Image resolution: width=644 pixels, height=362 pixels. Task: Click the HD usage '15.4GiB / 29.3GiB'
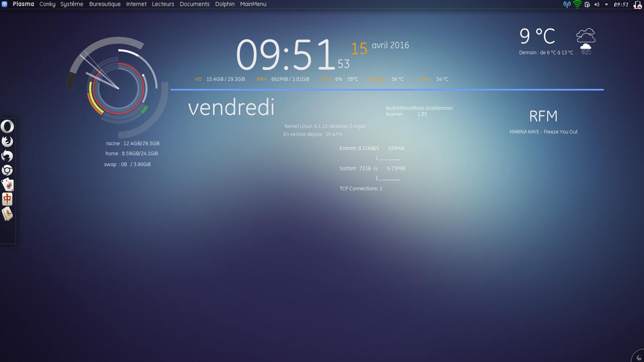point(225,79)
